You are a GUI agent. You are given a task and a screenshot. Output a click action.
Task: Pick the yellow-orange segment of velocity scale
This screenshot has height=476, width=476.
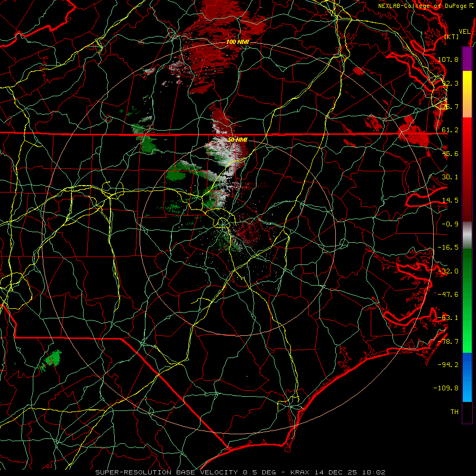pos(467,94)
